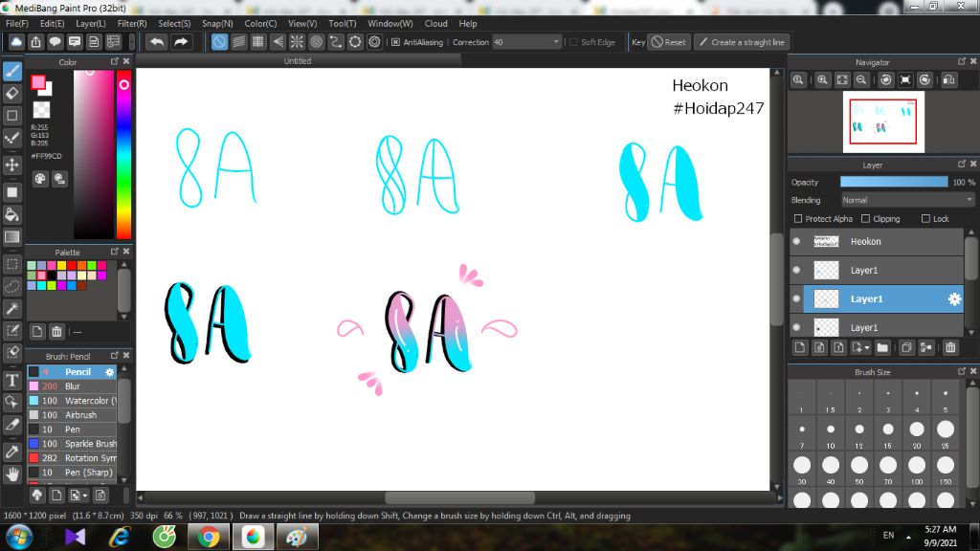The width and height of the screenshot is (980, 551).
Task: Toggle AntiAliasing checkbox
Action: pos(395,42)
